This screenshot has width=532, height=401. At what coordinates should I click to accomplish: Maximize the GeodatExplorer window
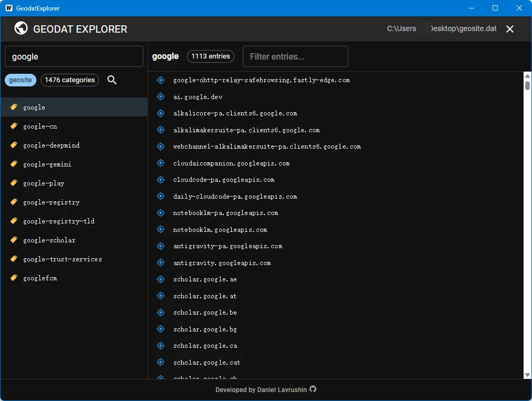tap(495, 8)
